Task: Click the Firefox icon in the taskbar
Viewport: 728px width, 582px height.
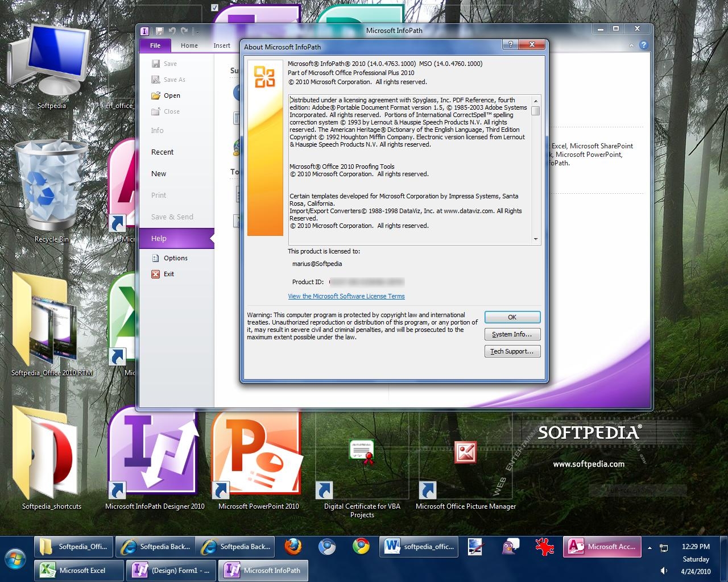Action: point(293,547)
